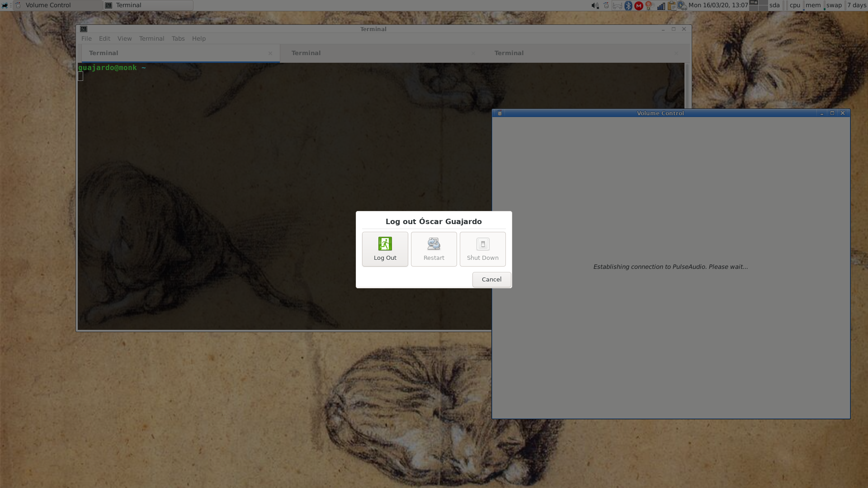The height and width of the screenshot is (488, 868).
Task: Minimize the Volume Control window
Action: pyautogui.click(x=821, y=113)
